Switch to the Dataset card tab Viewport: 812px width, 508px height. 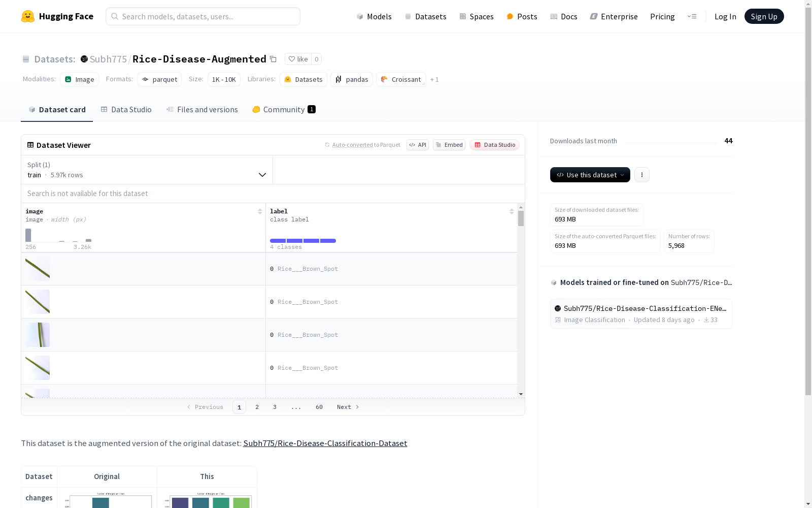(57, 110)
